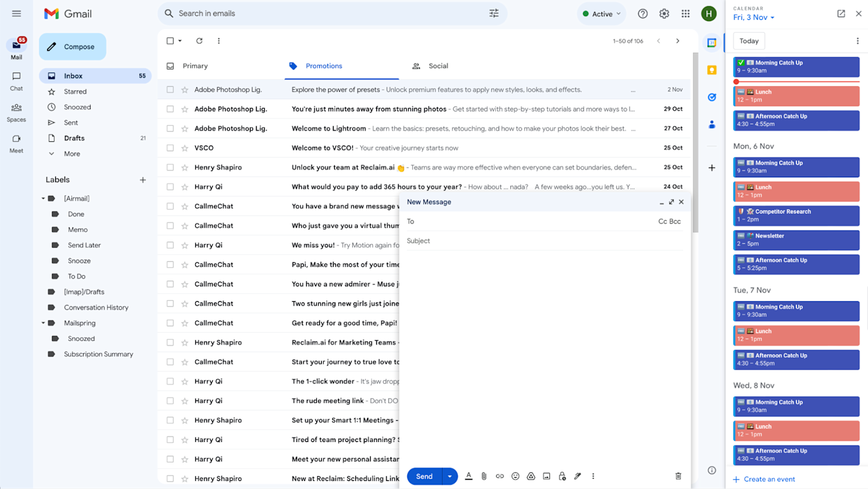Open more send options arrow

[449, 476]
